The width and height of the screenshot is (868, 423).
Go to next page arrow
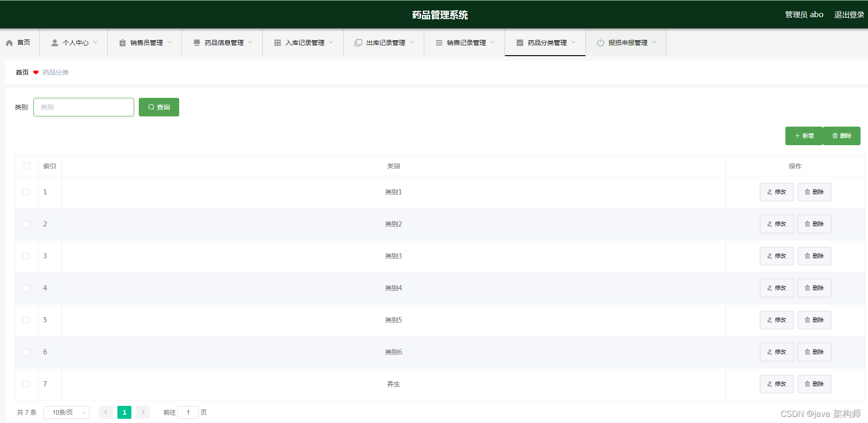click(143, 412)
